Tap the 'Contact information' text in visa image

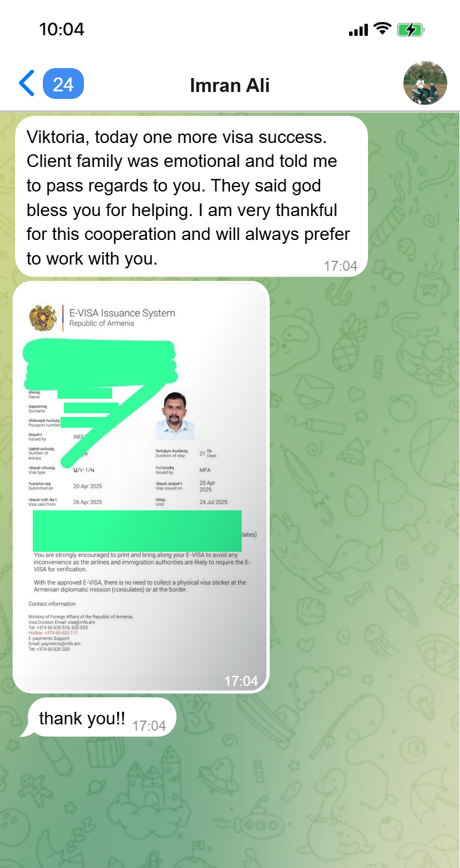(52, 604)
